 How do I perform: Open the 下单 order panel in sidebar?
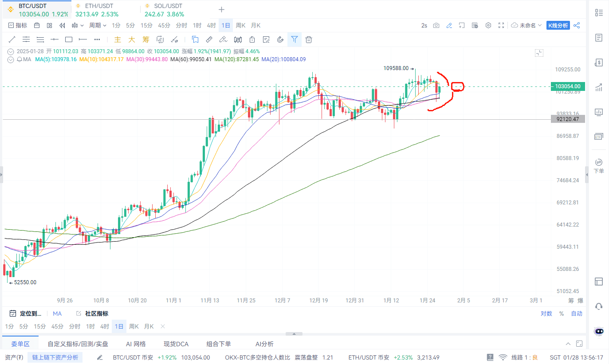click(599, 165)
